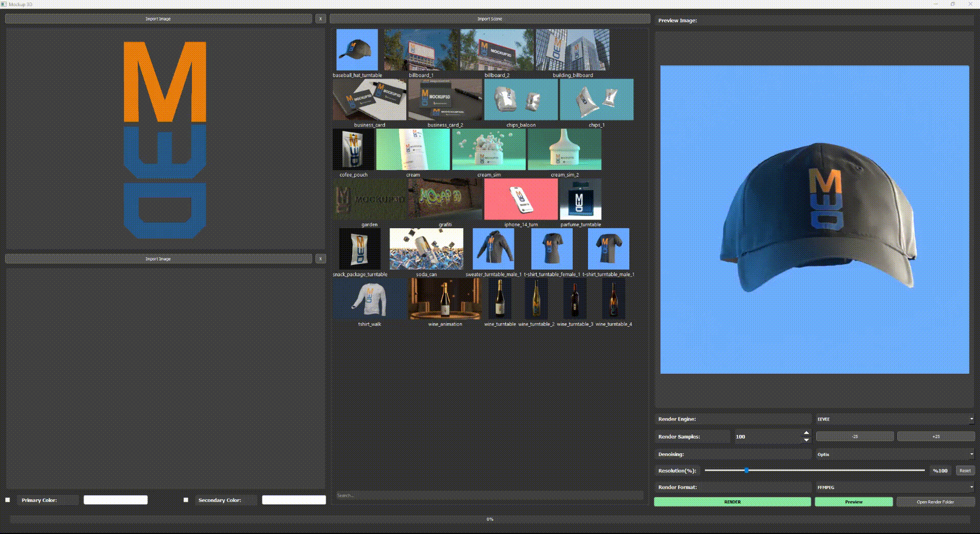Focus the scene Search field
This screenshot has height=534, width=980.
(x=490, y=495)
